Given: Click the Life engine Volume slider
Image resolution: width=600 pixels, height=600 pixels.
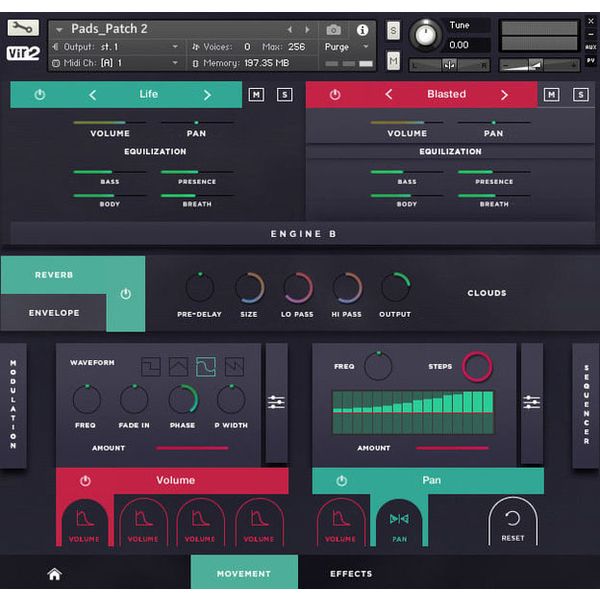Looking at the screenshot, I should pos(109,122).
